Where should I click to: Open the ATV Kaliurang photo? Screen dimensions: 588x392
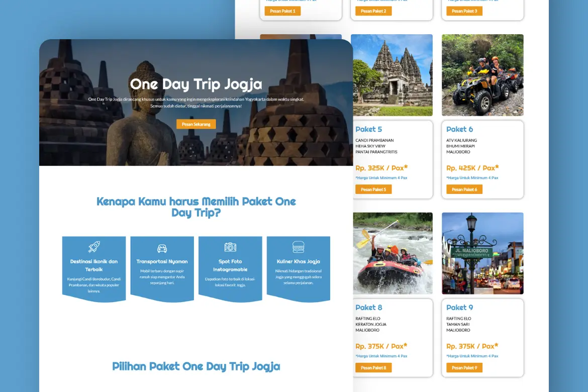click(x=482, y=75)
